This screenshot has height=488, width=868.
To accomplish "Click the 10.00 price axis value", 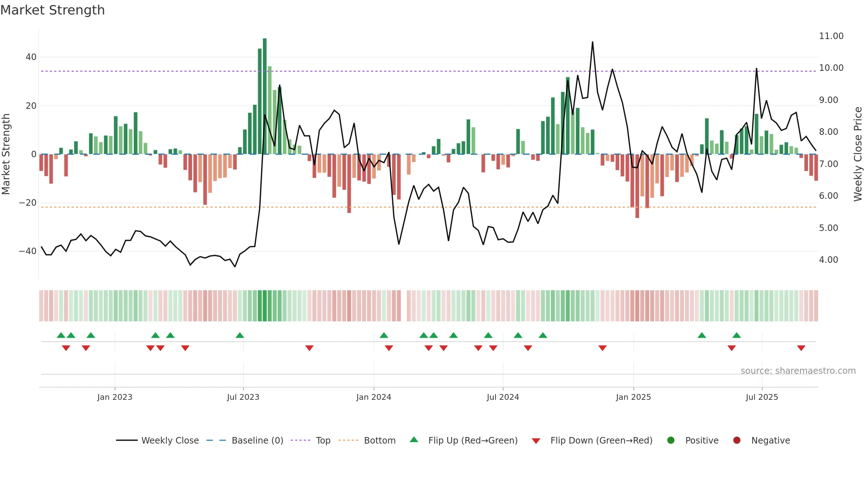I will pos(831,68).
